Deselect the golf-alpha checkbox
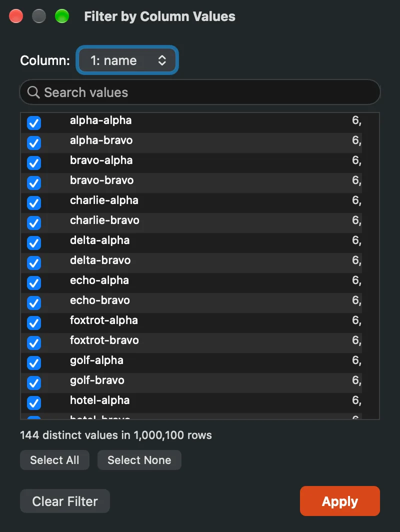400x532 pixels. point(34,363)
